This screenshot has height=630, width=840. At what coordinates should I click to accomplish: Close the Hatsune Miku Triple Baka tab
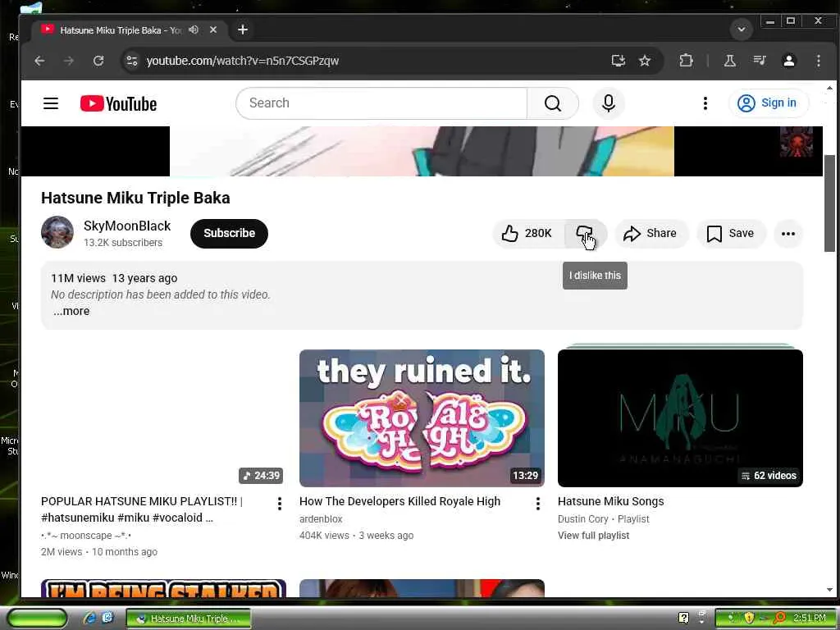(213, 30)
